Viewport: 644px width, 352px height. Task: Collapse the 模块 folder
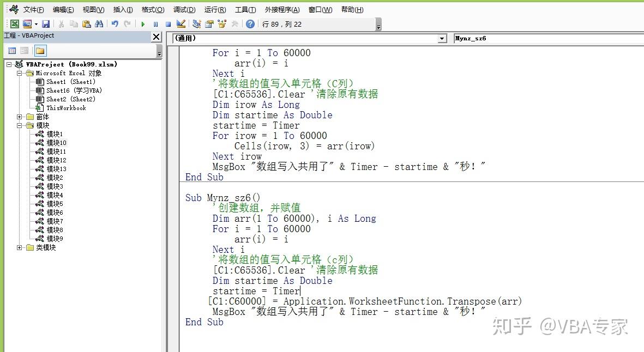click(19, 125)
